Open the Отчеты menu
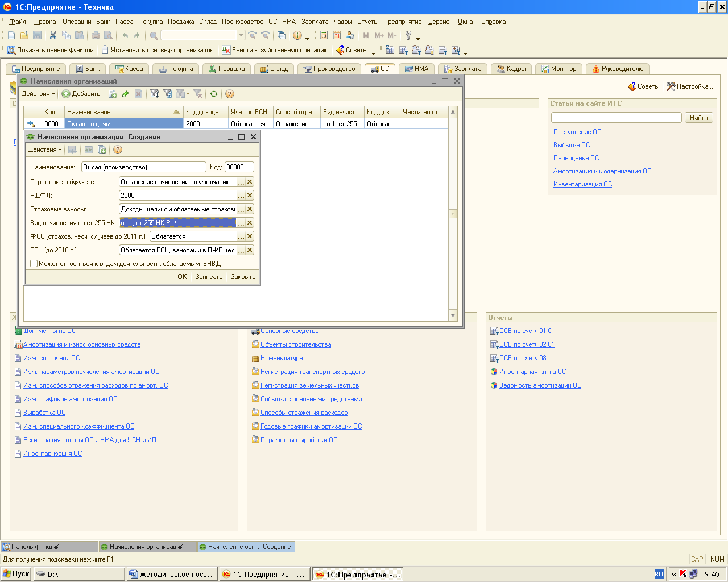The height and width of the screenshot is (582, 728). 367,22
